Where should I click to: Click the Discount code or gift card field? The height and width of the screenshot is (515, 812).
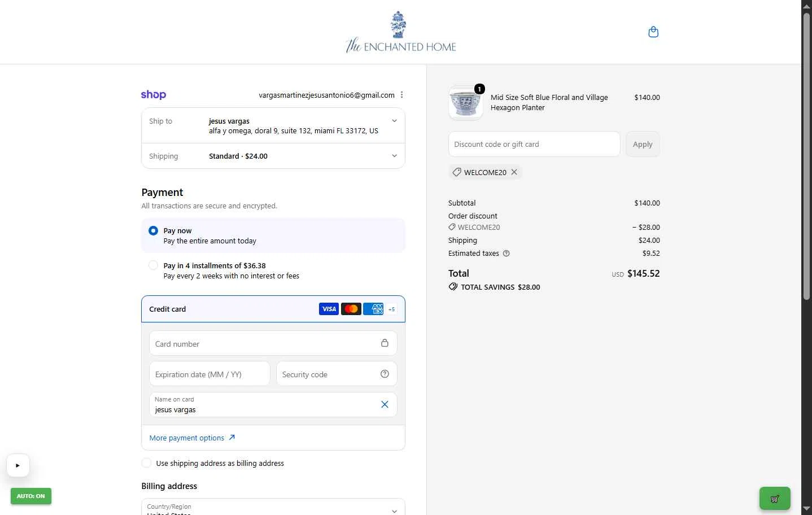point(534,145)
